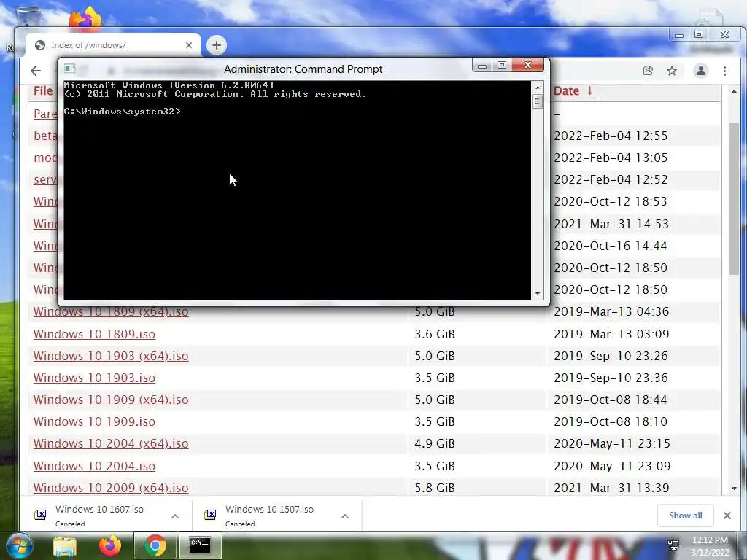The width and height of the screenshot is (747, 560).
Task: Open Windows 10 1903 (x64).iso link
Action: tap(111, 356)
